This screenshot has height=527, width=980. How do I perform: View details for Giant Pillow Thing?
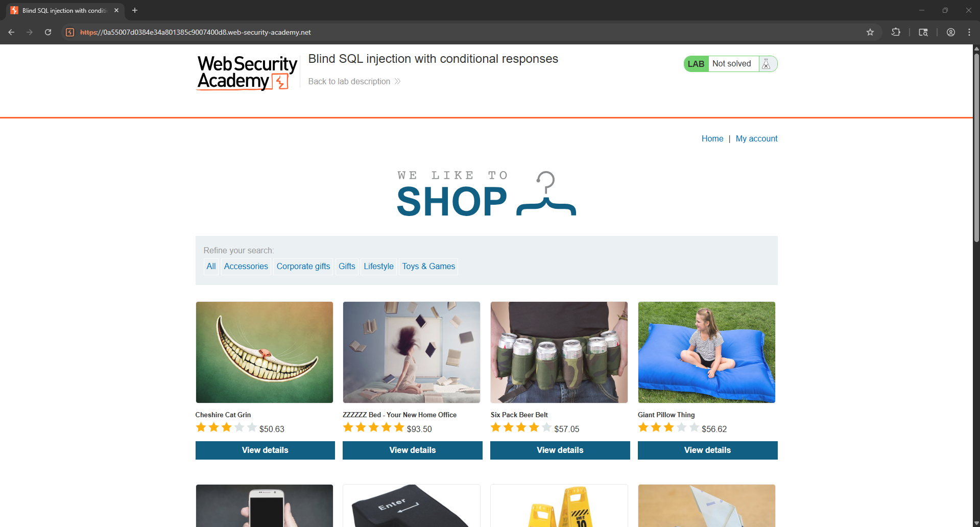point(707,450)
